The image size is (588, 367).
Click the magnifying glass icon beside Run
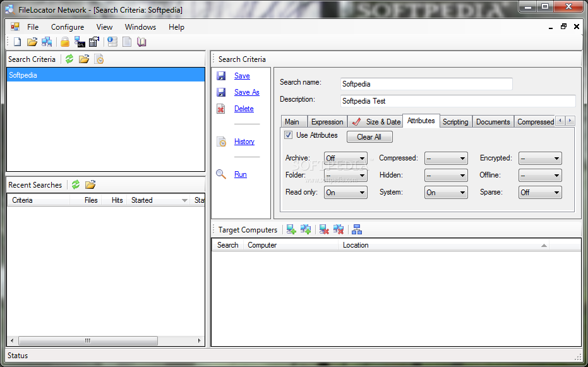tap(221, 174)
